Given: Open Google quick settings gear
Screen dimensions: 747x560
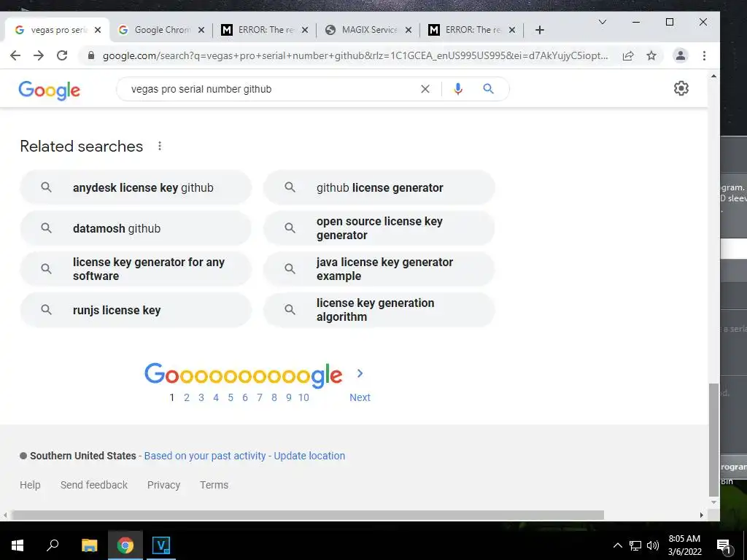Looking at the screenshot, I should pos(681,88).
